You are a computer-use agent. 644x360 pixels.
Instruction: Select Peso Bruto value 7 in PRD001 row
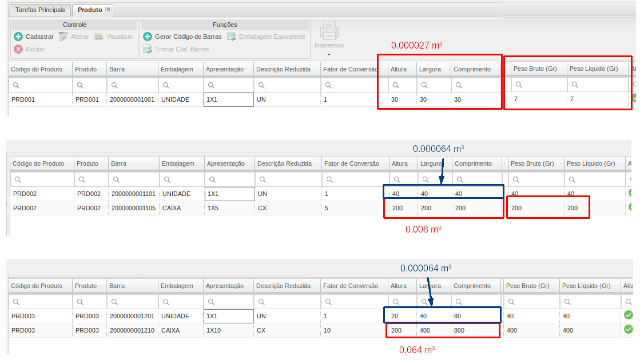coord(538,99)
